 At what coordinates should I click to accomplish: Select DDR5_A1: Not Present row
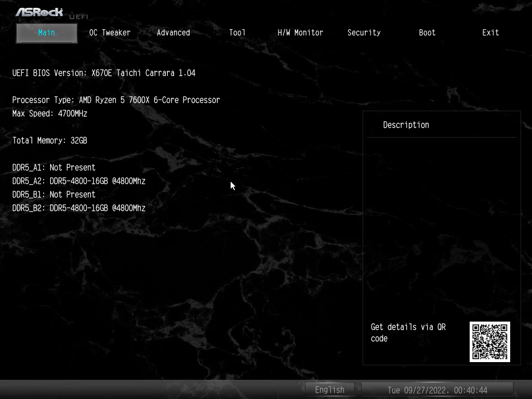click(54, 168)
